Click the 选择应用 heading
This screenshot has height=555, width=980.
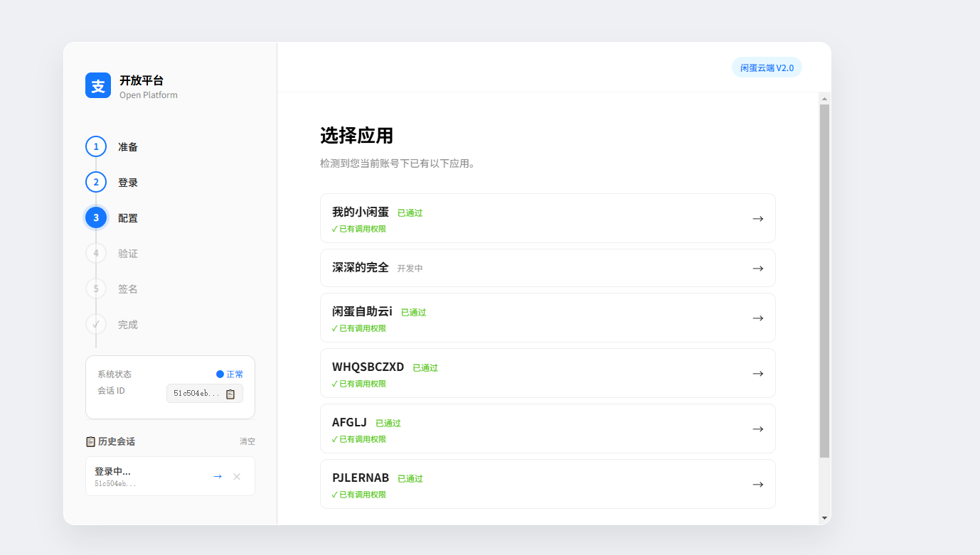coord(356,135)
